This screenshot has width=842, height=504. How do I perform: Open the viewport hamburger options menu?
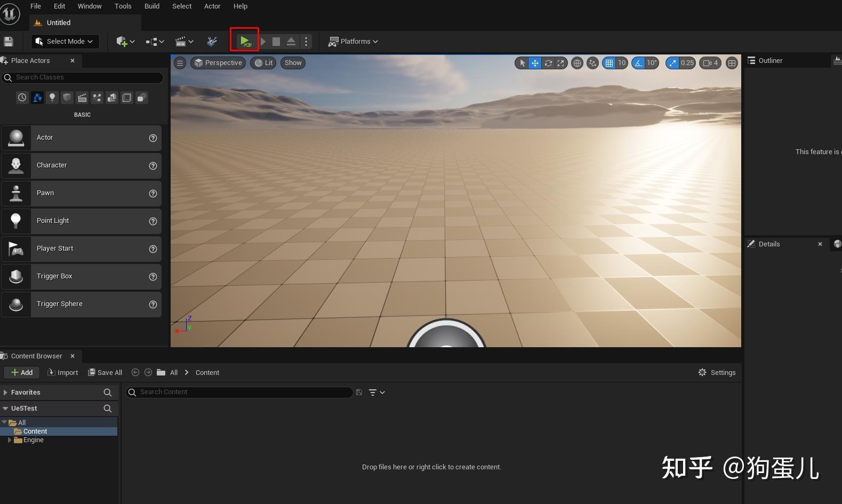click(180, 63)
